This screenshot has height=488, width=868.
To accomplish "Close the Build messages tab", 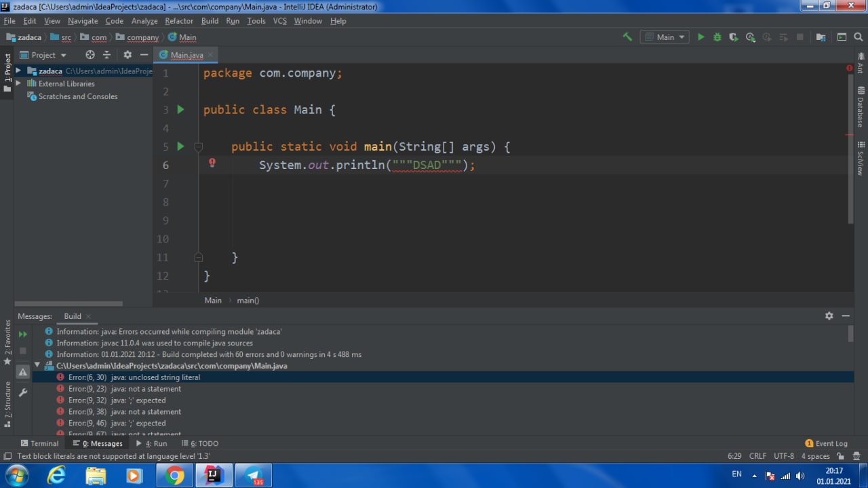I will pyautogui.click(x=89, y=316).
